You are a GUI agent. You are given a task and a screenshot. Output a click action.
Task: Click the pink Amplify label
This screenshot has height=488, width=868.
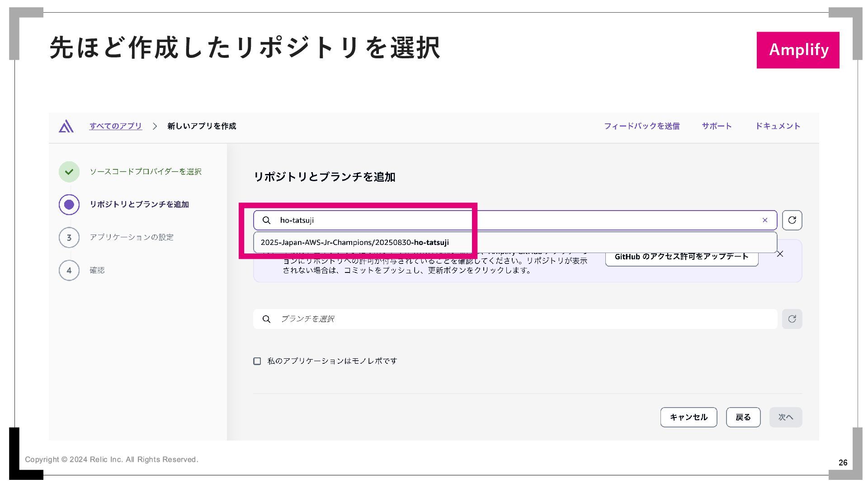[798, 50]
